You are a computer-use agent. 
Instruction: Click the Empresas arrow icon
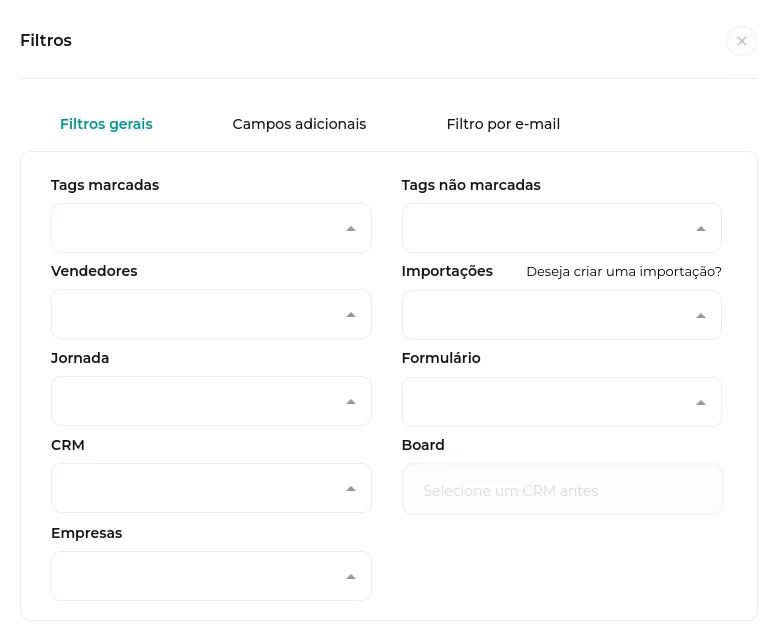pos(351,577)
